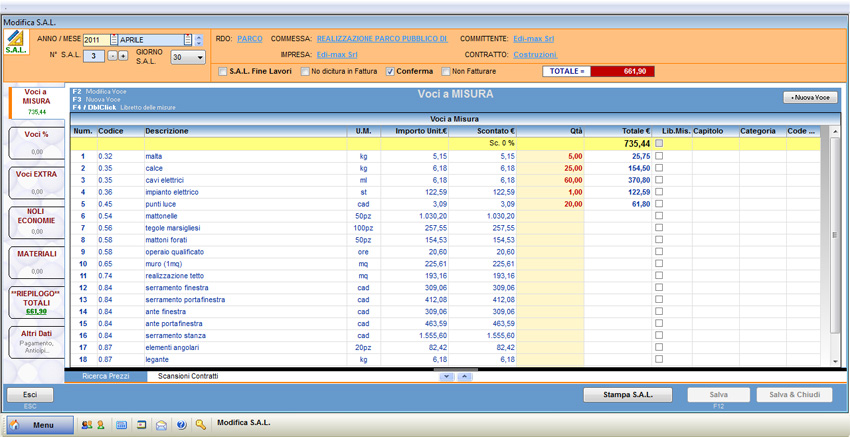Click the single user icon in bottom toolbar
Viewport: 850px width, 437px height.
[100, 425]
